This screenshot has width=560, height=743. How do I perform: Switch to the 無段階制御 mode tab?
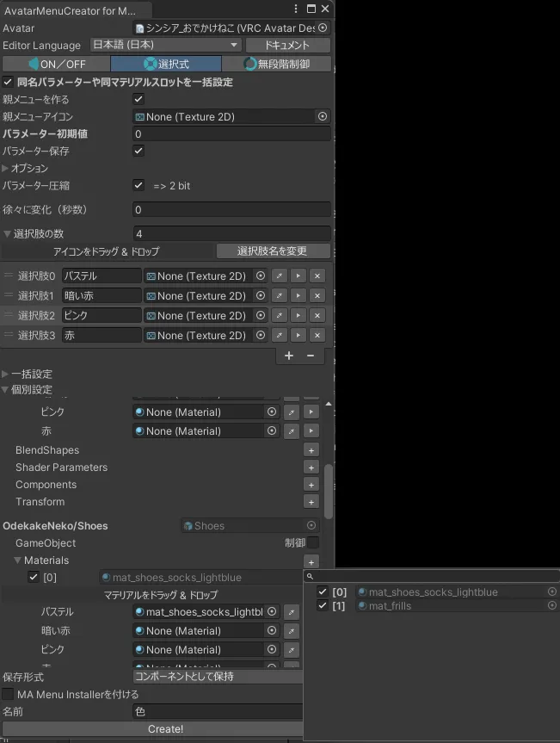[276, 64]
